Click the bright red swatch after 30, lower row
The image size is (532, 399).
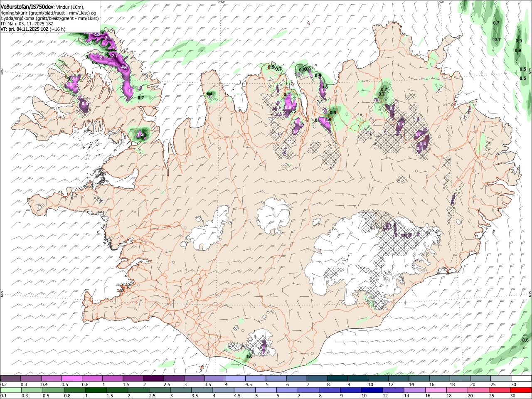[521, 390]
